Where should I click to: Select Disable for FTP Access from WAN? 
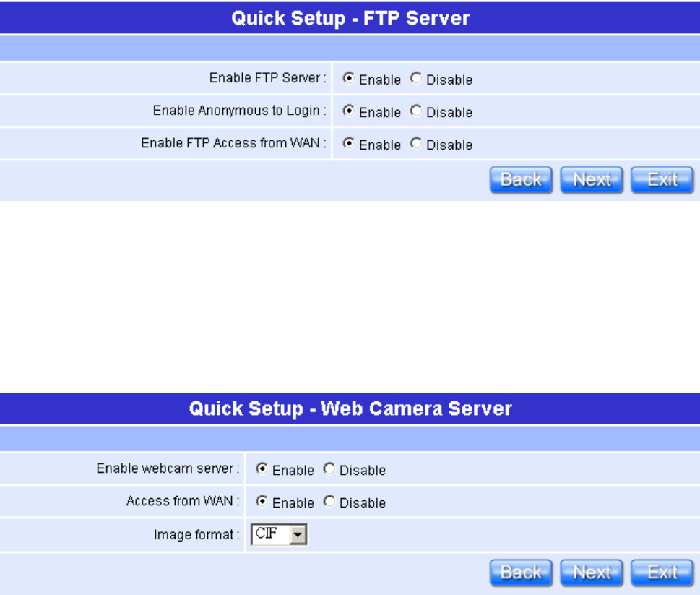416,143
